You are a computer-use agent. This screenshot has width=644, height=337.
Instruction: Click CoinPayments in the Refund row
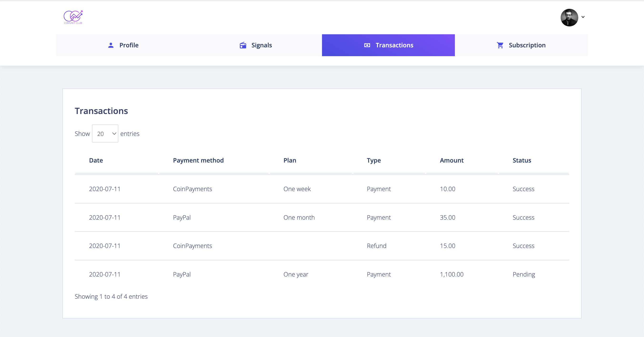click(x=192, y=246)
